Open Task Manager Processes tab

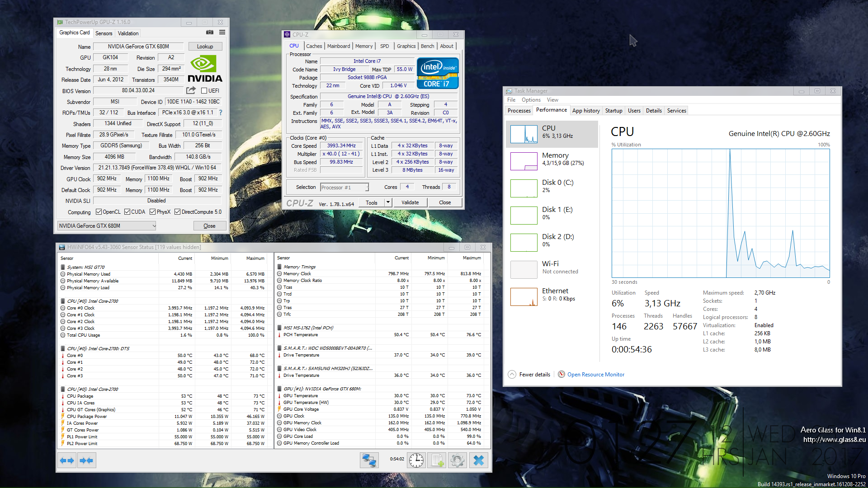click(x=519, y=111)
